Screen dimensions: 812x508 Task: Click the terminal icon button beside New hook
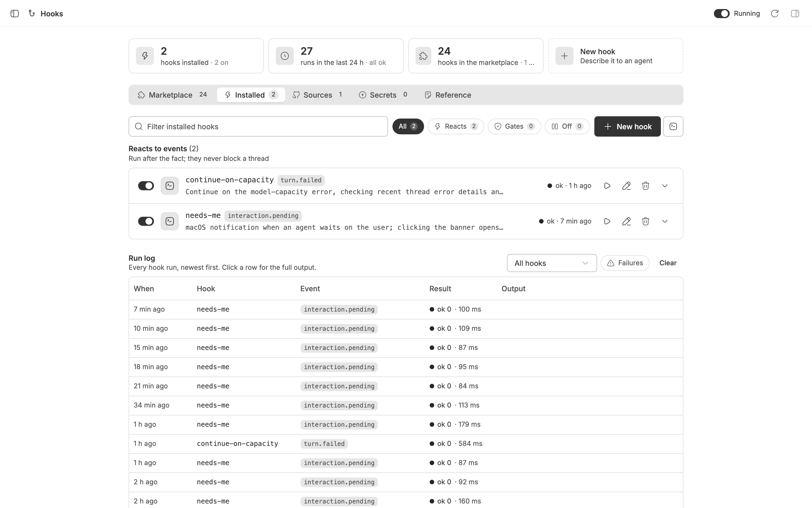pos(673,126)
